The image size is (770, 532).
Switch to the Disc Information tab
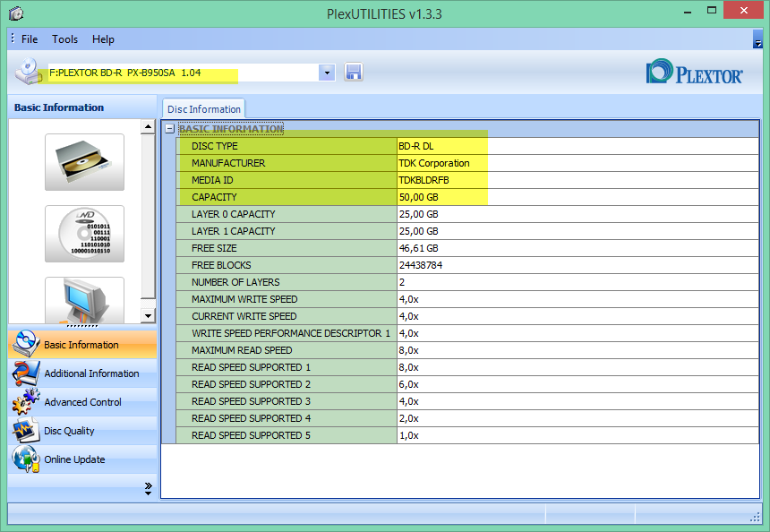204,109
